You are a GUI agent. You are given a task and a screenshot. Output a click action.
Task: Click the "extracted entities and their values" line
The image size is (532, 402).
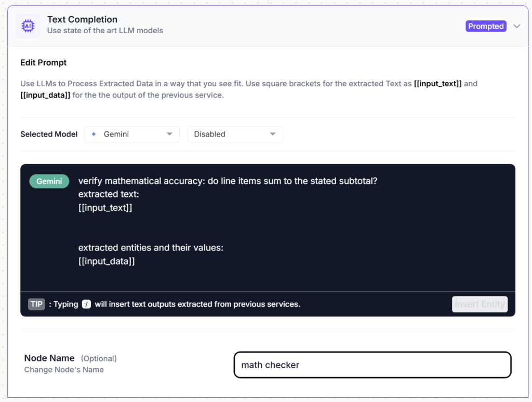click(151, 248)
